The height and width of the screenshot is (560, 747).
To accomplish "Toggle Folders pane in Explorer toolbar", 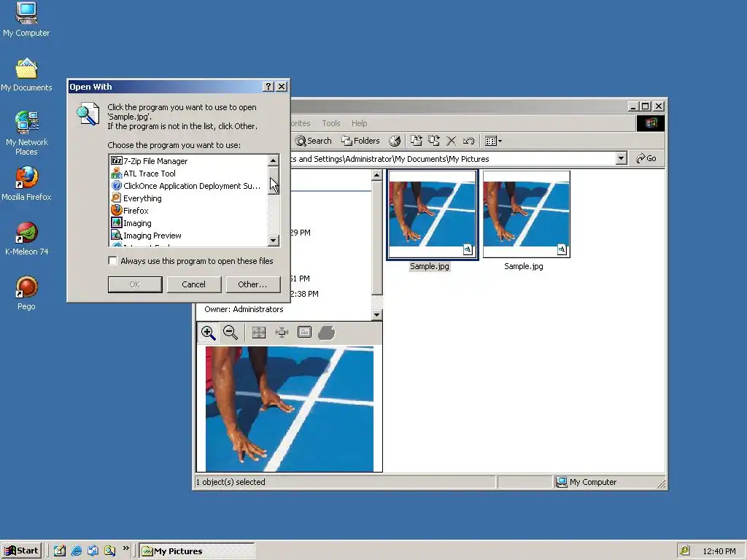I will (x=360, y=141).
